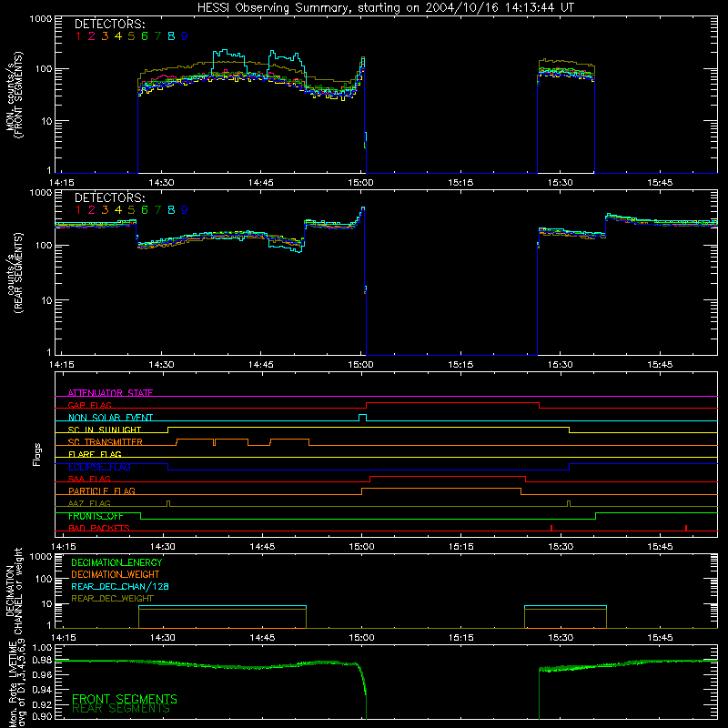Image resolution: width=728 pixels, height=728 pixels.
Task: Click the DECIMATION_WEIGHT legend entry
Action: coord(116,575)
